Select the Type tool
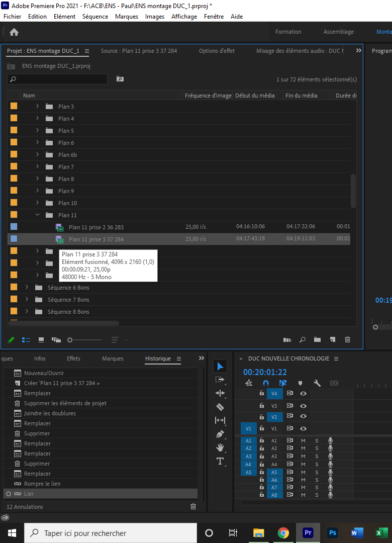Screen dimensions: 392x543 (220, 461)
